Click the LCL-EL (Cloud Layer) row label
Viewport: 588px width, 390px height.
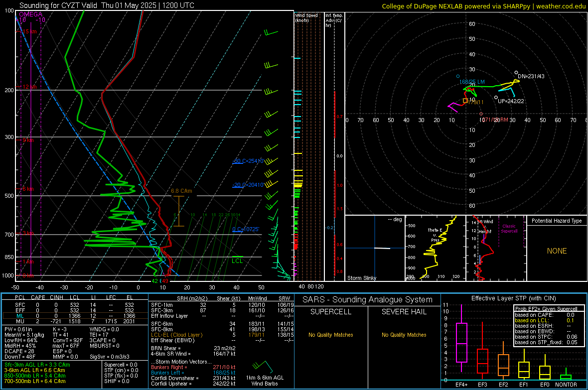coord(176,335)
